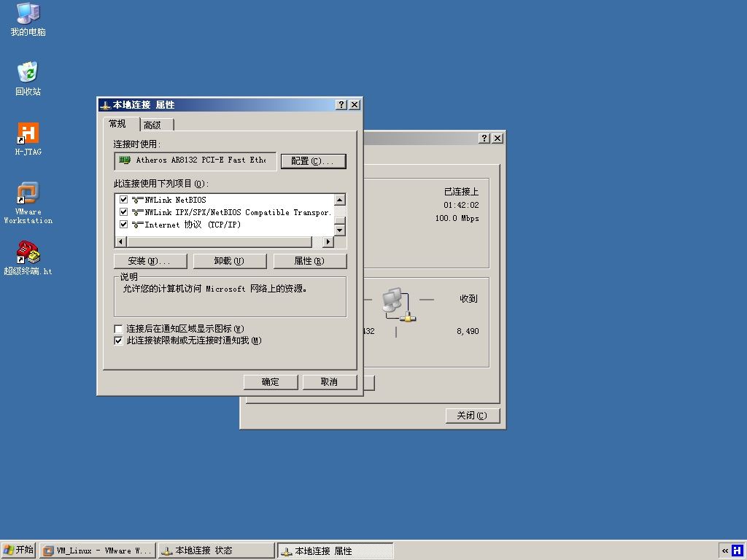Click the 属性(R) button
Screen dimensions: 747x560
(309, 261)
